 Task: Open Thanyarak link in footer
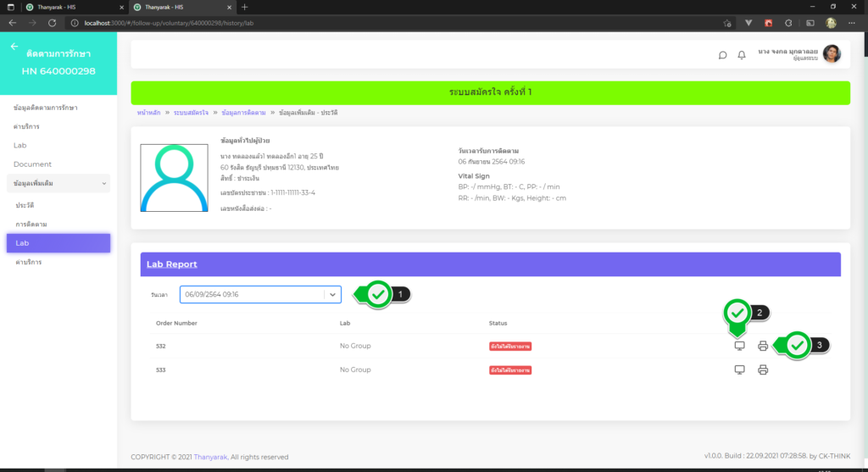213,458
